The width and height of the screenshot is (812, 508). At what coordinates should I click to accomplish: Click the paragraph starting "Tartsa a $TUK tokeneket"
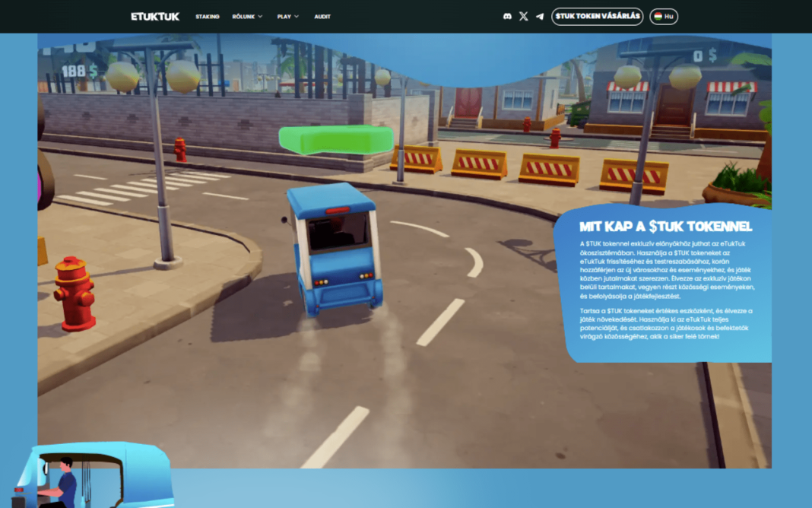tap(666, 324)
